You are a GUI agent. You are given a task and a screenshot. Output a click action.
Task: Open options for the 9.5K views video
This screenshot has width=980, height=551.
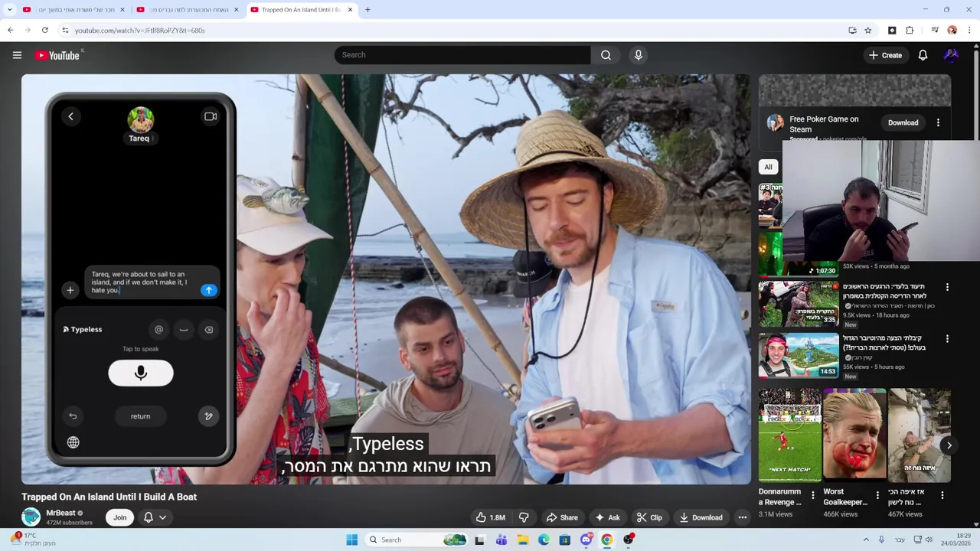pyautogui.click(x=947, y=288)
